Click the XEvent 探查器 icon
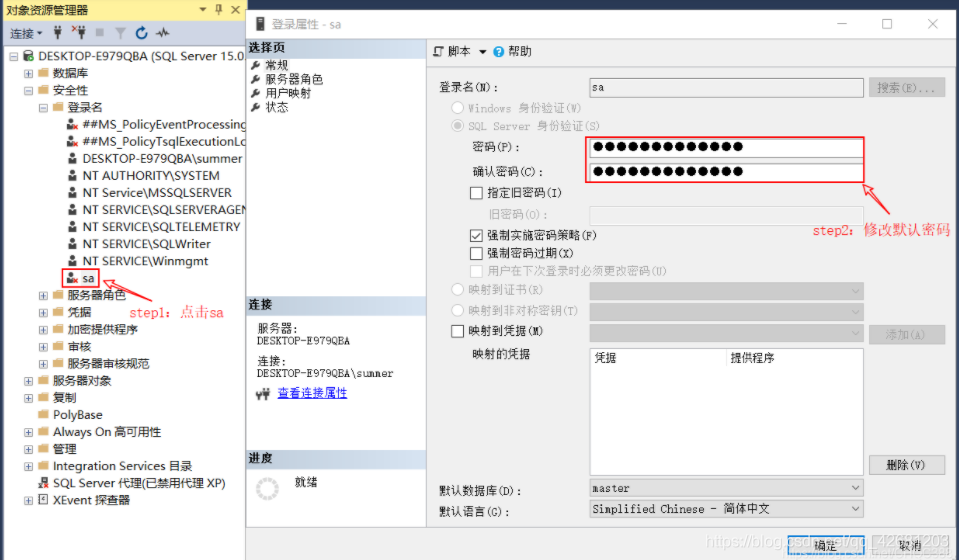 pyautogui.click(x=43, y=500)
